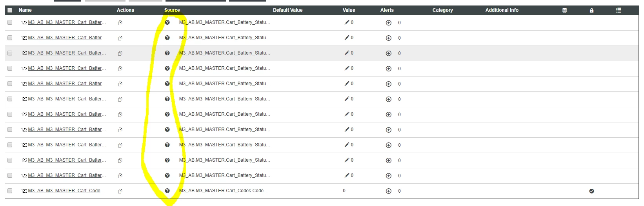Click the Actions column header
This screenshot has width=644, height=206.
tap(125, 10)
